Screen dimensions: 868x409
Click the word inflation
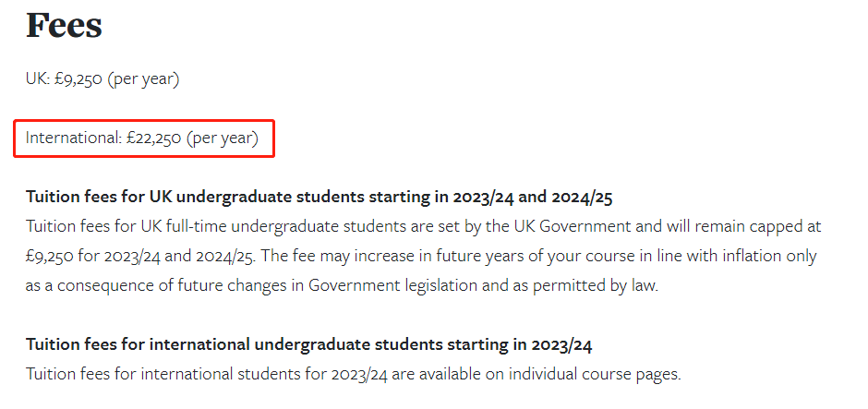coord(757,257)
